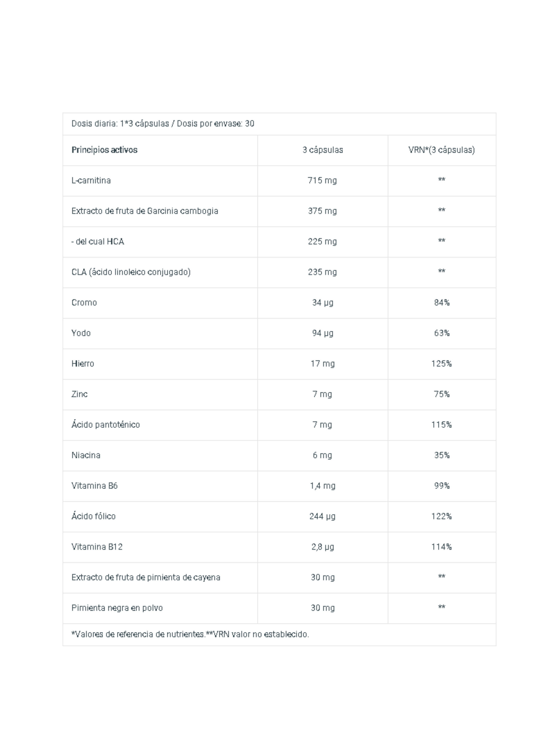Select the Vitamina B6 1,4 mg cell
The width and height of the screenshot is (559, 756).
[x=323, y=486]
